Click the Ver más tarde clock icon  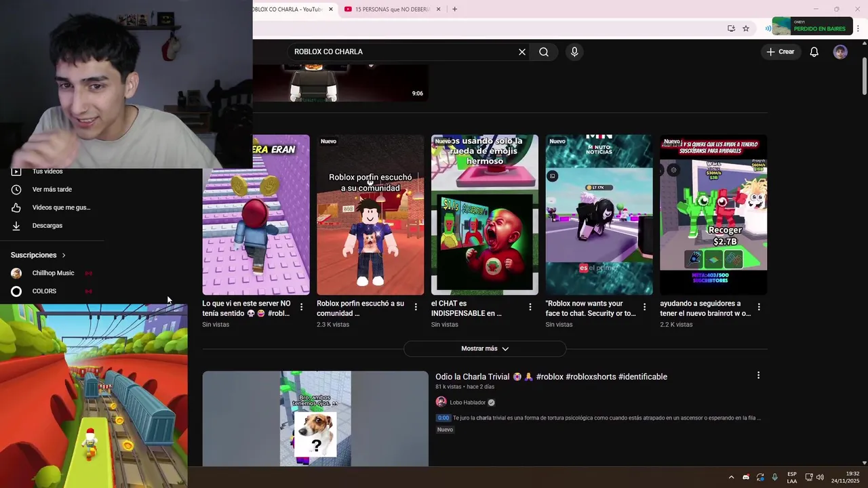pos(16,189)
